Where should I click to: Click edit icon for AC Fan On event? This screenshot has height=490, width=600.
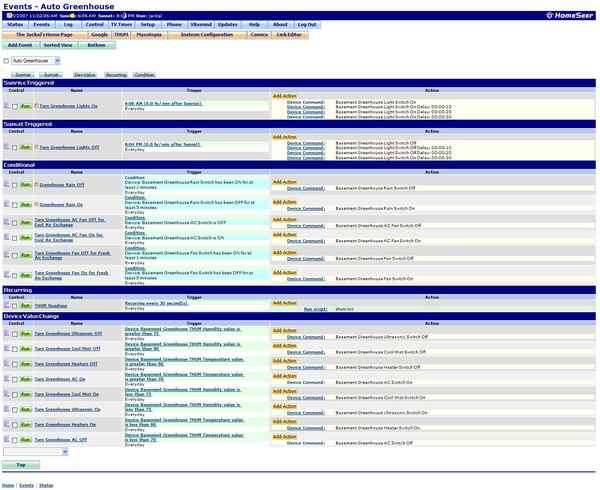7,237
